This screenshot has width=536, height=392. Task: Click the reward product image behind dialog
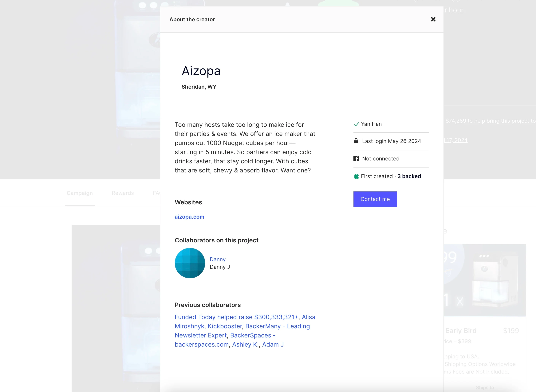[485, 280]
